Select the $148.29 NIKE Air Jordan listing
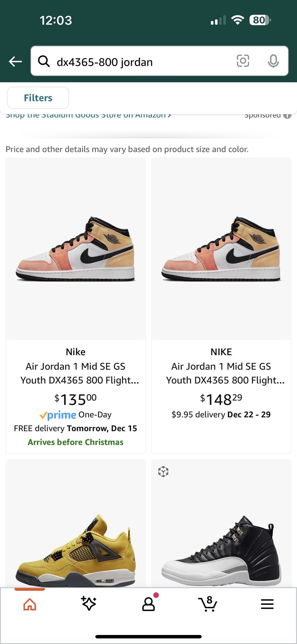297x644 pixels. point(221,302)
